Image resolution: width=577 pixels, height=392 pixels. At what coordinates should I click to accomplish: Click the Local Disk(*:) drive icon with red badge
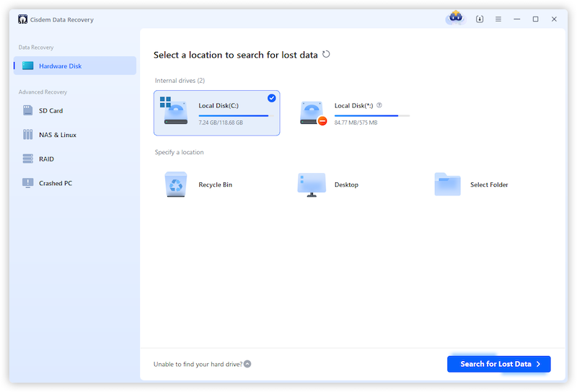point(313,113)
